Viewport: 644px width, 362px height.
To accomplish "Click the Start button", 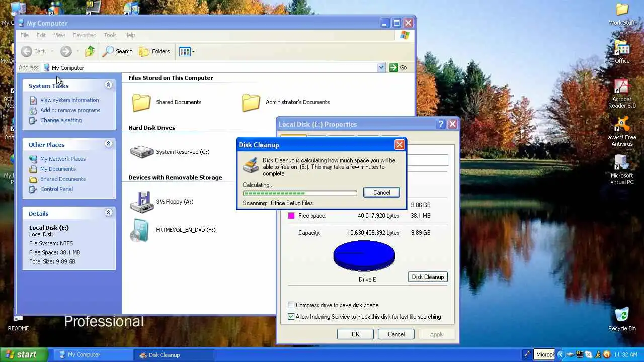I will tap(24, 354).
